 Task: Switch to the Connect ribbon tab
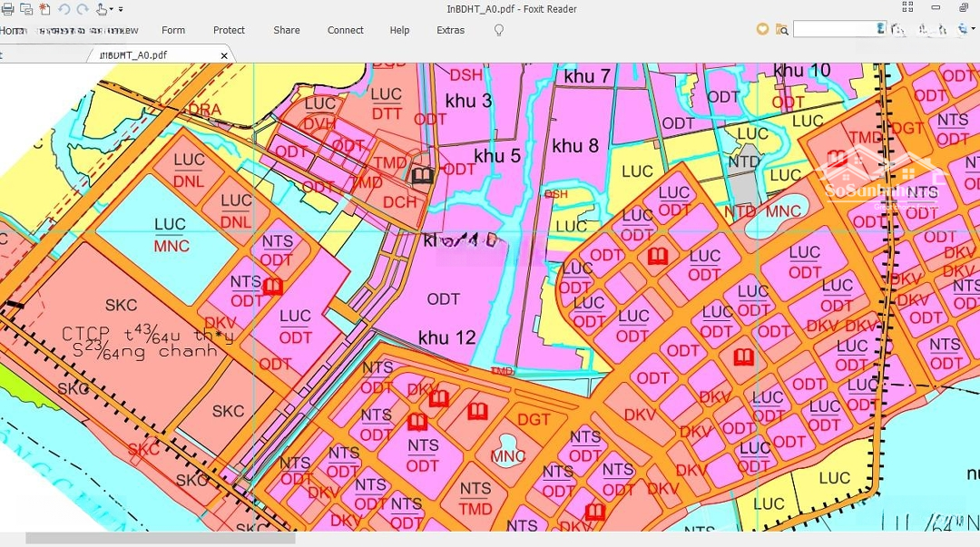click(345, 30)
